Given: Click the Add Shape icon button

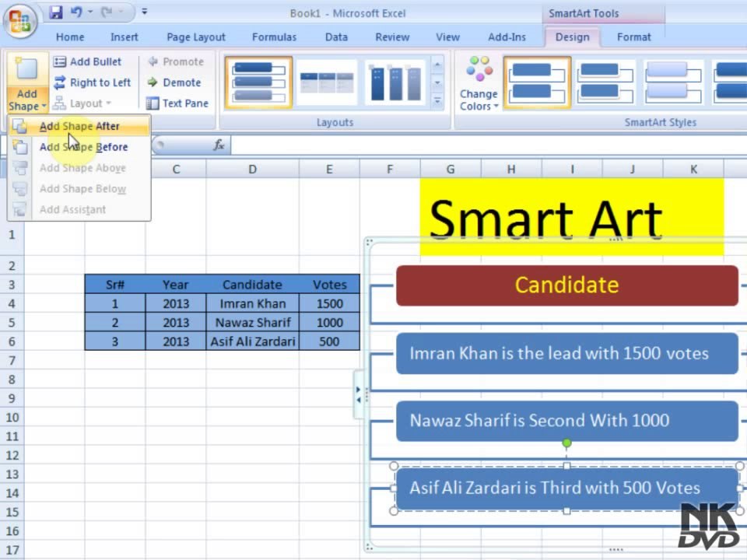Looking at the screenshot, I should (26, 69).
